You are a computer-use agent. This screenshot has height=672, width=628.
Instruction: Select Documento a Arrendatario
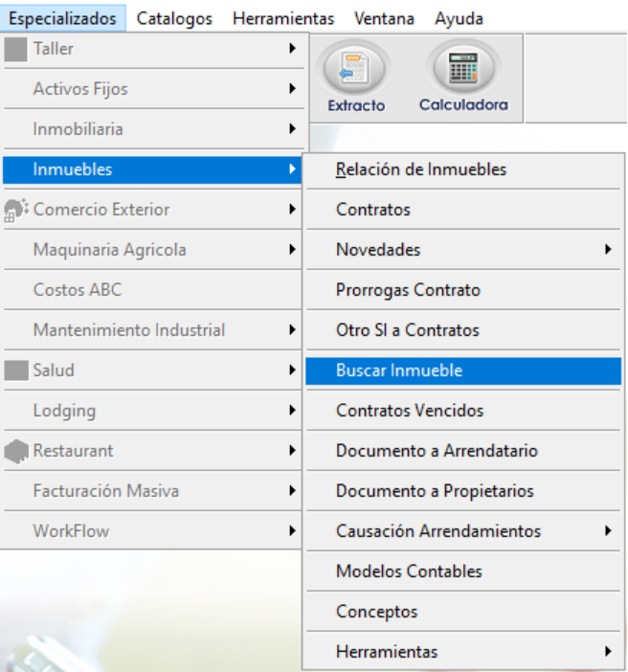463,451
